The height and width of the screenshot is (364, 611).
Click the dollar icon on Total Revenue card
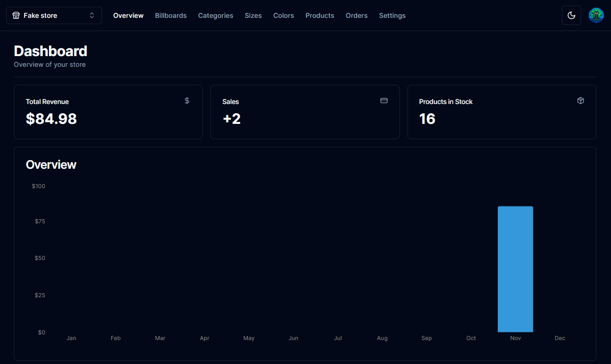point(187,100)
